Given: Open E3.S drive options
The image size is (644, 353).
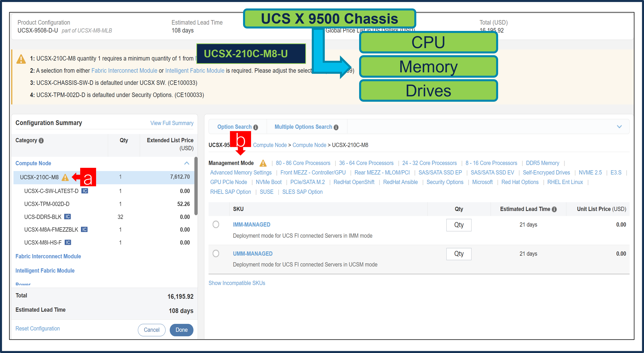Looking at the screenshot, I should coord(616,173).
